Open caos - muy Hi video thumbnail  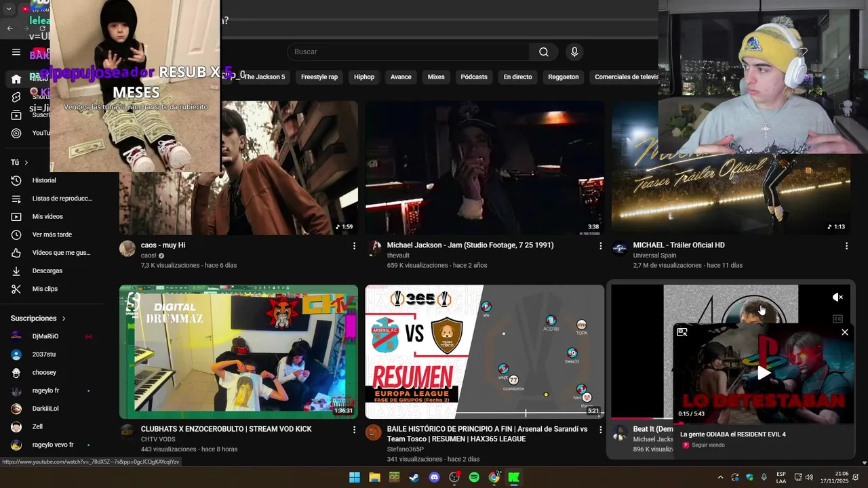tap(239, 168)
